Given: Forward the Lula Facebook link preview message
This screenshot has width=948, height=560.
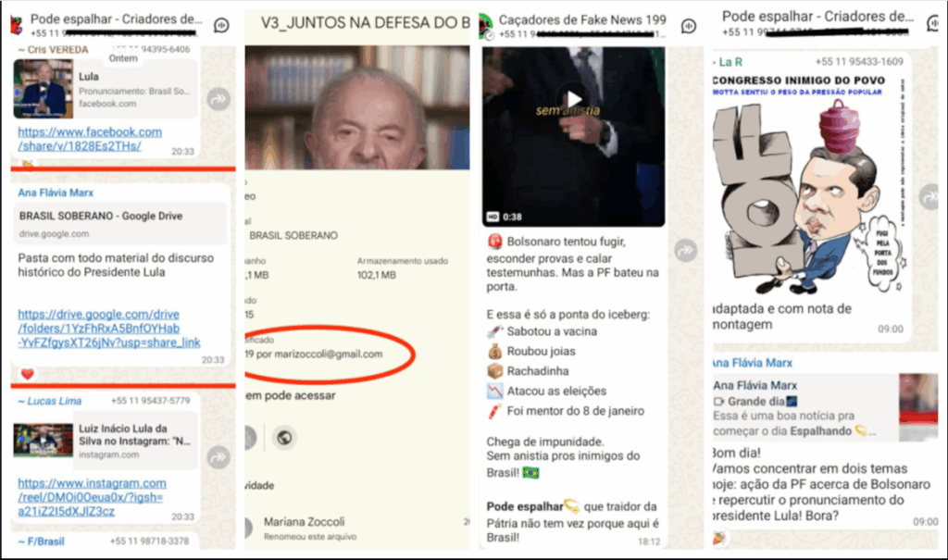Looking at the screenshot, I should pos(218,99).
